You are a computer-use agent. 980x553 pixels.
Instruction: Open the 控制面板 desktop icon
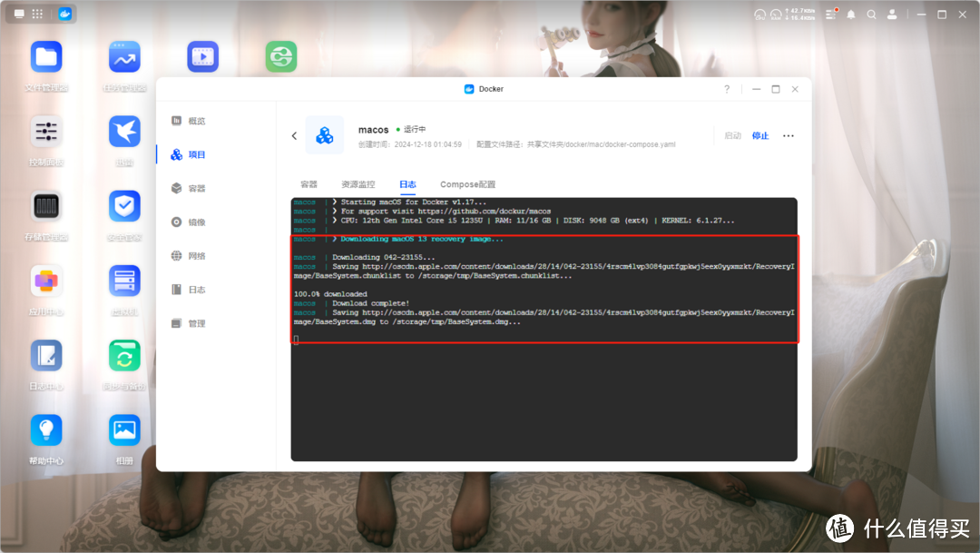(x=46, y=132)
